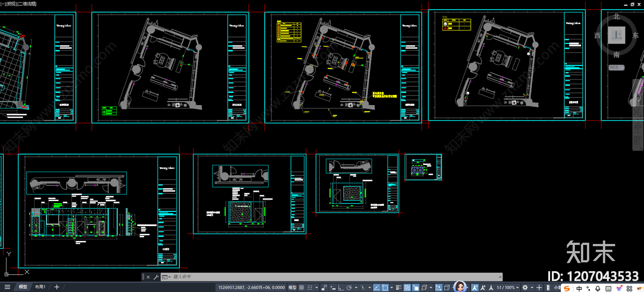Click the coordinates readout in status bar
The width and height of the screenshot is (644, 292).
(252, 288)
